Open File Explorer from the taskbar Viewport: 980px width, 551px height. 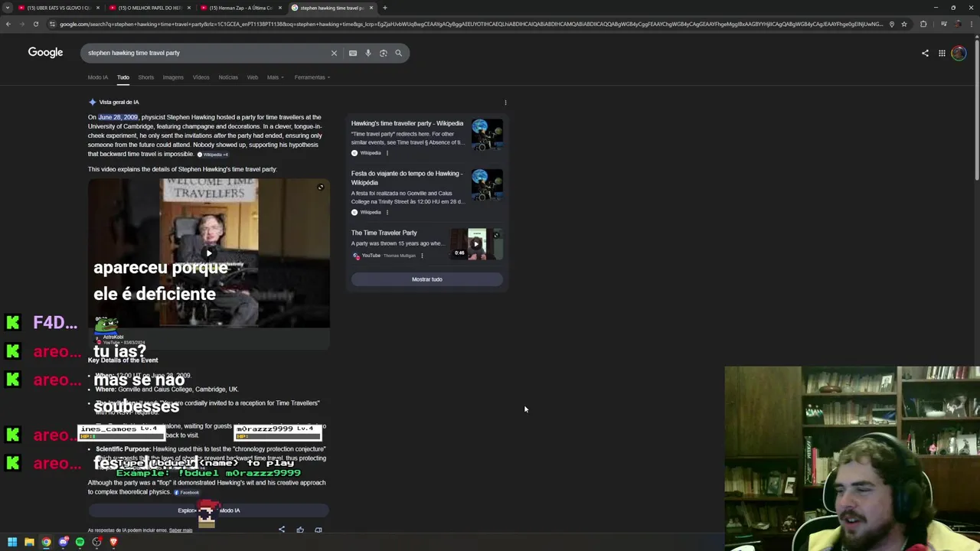[29, 542]
